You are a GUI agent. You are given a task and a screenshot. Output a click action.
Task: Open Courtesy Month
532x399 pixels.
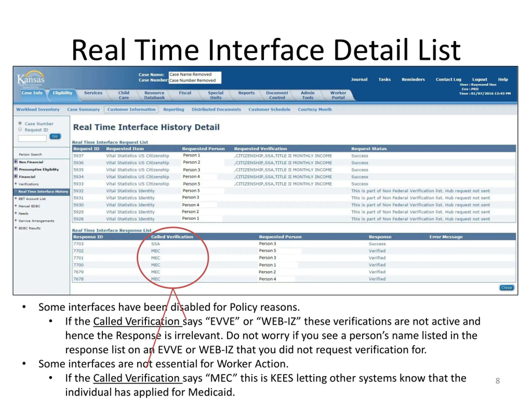tap(315, 110)
